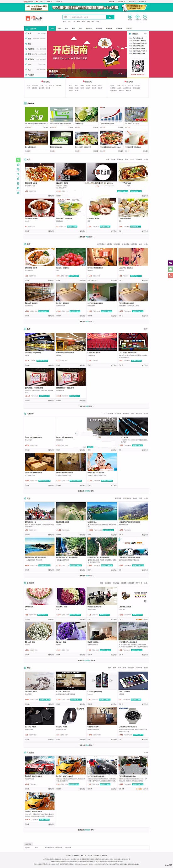Open the Casio watch shopping deal thumbnail

pyautogui.click(x=133, y=716)
